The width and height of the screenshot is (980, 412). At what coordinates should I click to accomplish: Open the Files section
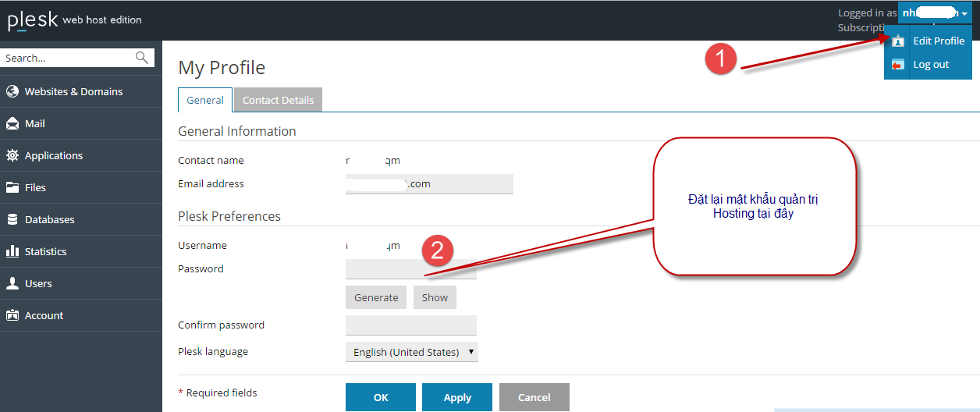(81, 187)
